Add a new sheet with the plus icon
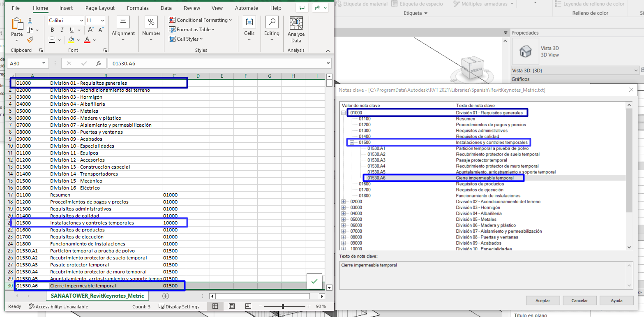Viewport: 644px width, 317px height. tap(166, 296)
